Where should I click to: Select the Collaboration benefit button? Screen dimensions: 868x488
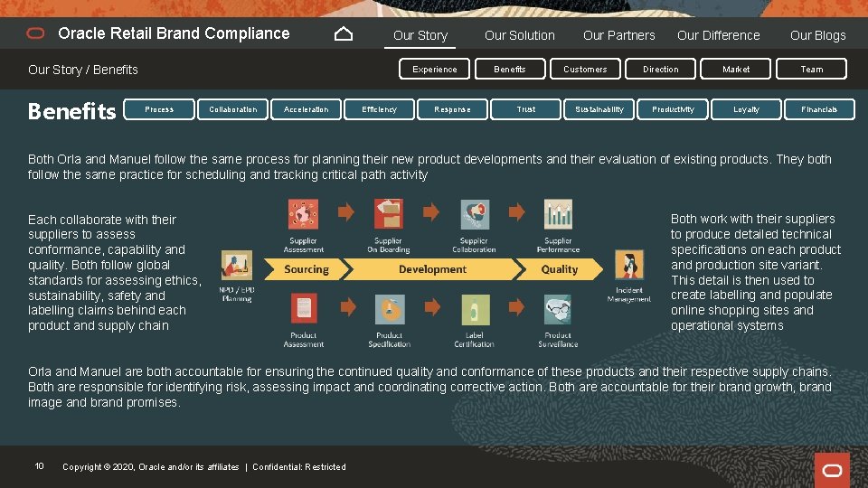(x=233, y=109)
